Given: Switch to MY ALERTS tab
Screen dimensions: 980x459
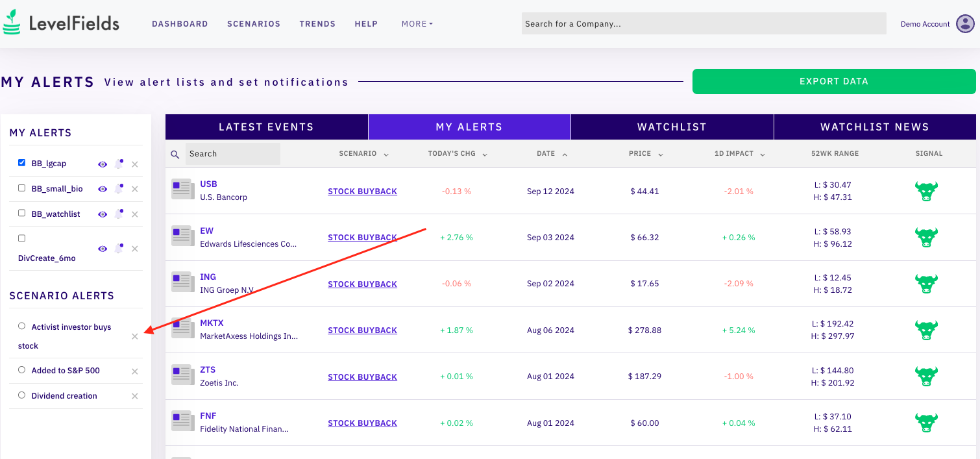Looking at the screenshot, I should [469, 127].
